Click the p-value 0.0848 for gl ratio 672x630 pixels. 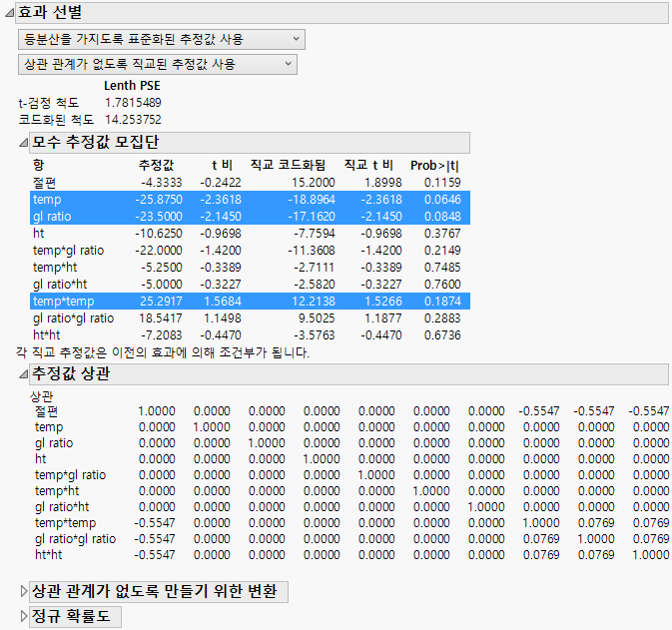click(x=442, y=217)
